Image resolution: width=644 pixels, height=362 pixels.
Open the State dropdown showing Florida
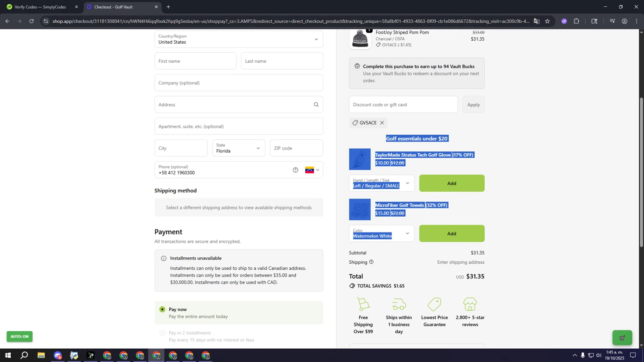point(238,148)
